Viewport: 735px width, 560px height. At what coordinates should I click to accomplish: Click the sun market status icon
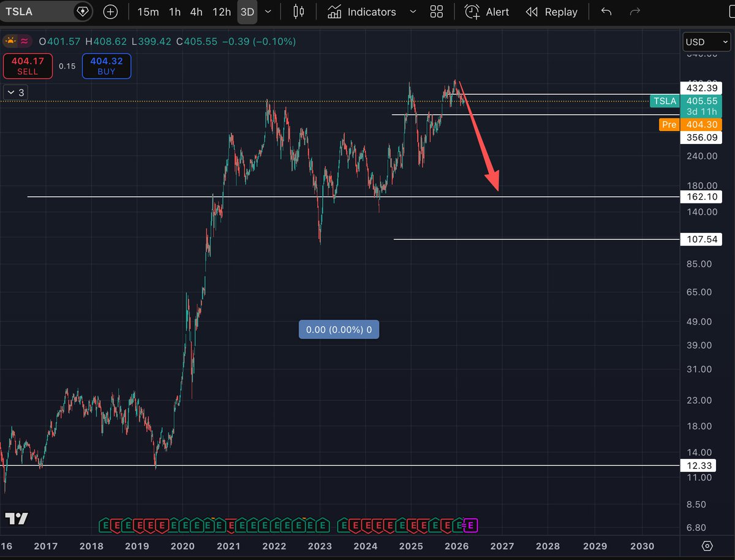pyautogui.click(x=10, y=42)
